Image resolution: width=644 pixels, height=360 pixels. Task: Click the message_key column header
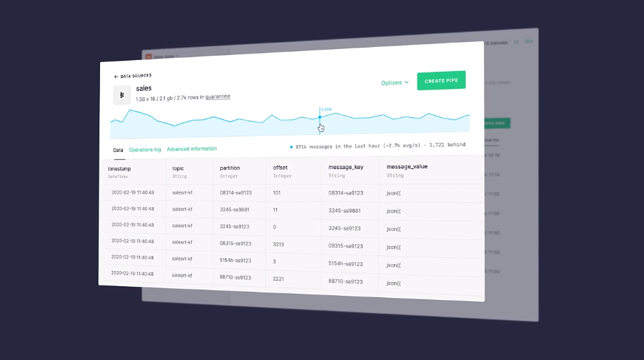coord(346,167)
